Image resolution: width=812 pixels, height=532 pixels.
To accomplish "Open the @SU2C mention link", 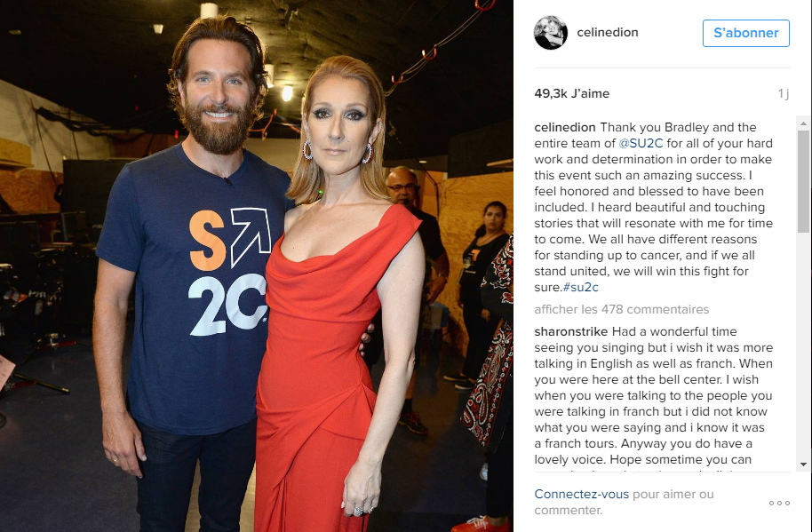I will pyautogui.click(x=641, y=143).
